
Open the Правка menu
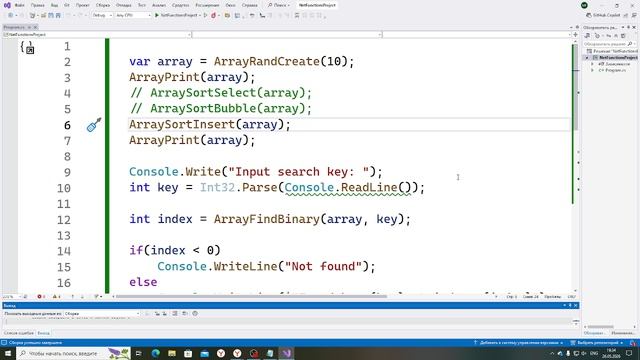coord(38,5)
